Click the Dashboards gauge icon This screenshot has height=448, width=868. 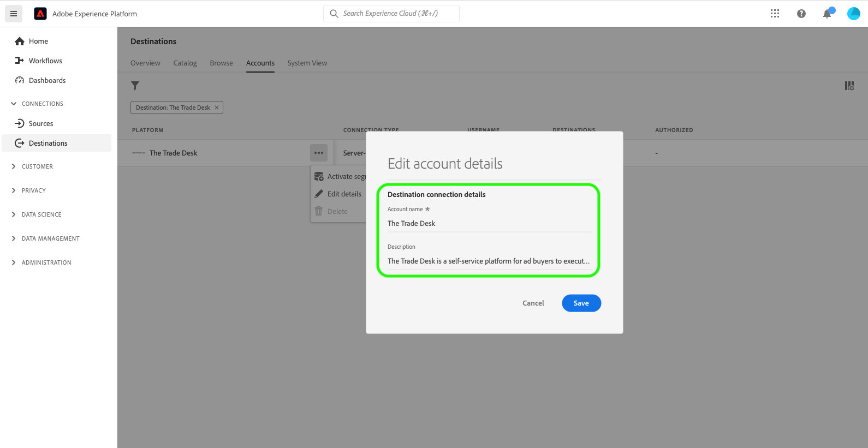(20, 80)
